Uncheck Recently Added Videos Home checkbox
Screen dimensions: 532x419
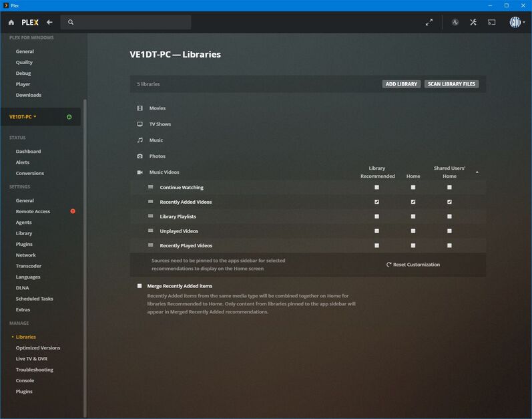413,202
